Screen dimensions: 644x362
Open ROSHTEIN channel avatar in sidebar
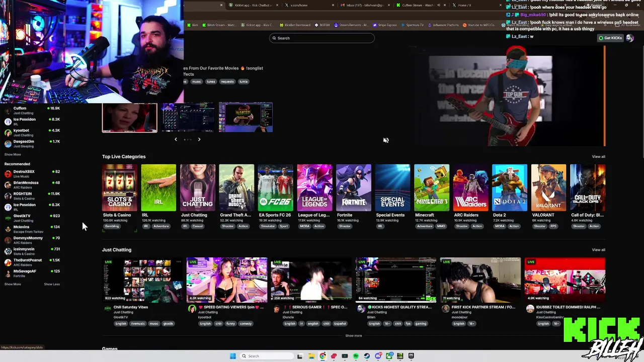[x=8, y=196]
